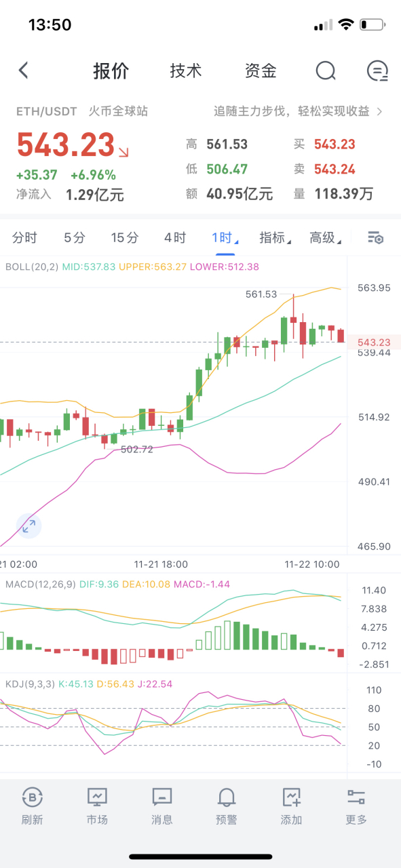Select the 4时 chart interval

[175, 237]
